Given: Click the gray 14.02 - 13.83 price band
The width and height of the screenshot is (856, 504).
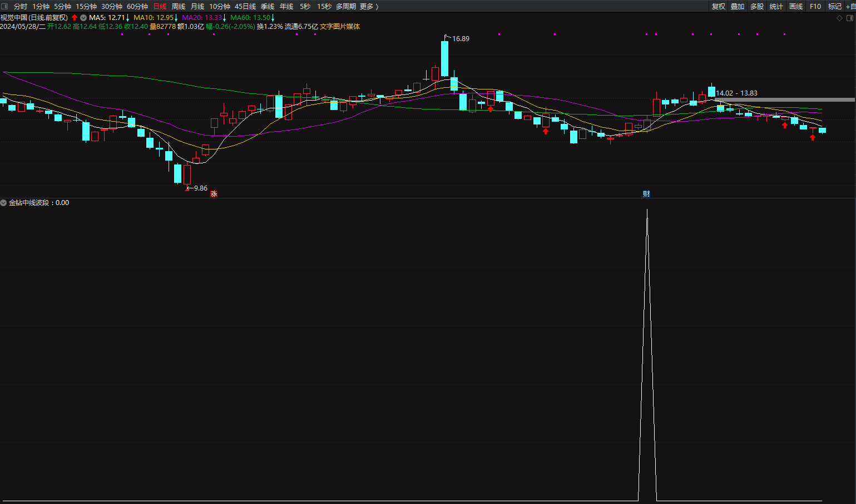Looking at the screenshot, I should pyautogui.click(x=784, y=99).
